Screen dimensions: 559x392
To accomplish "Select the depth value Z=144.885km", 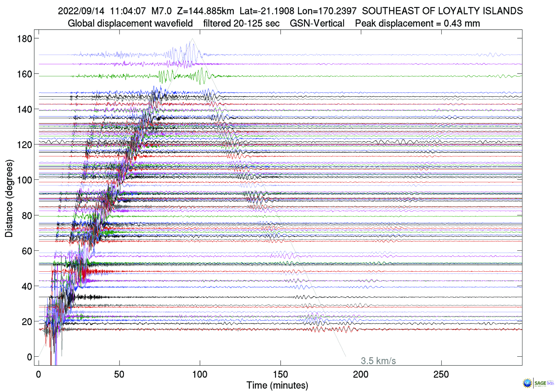I will 205,11.
